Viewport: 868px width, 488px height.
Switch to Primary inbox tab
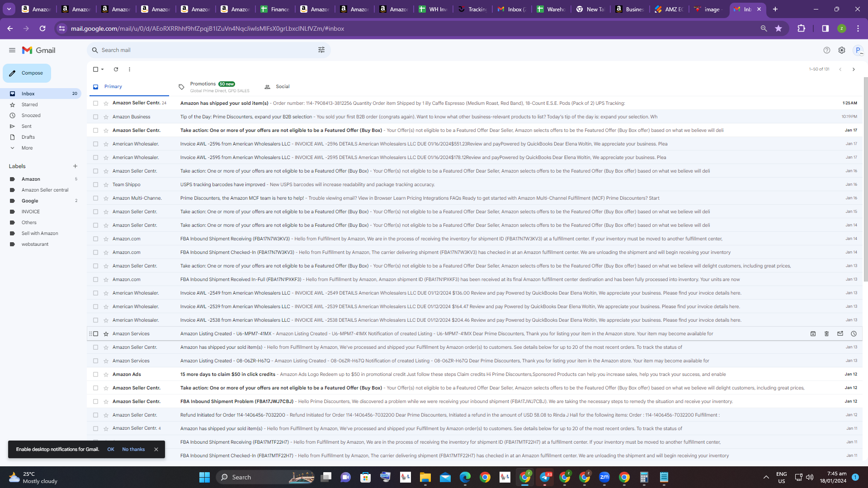pos(129,87)
